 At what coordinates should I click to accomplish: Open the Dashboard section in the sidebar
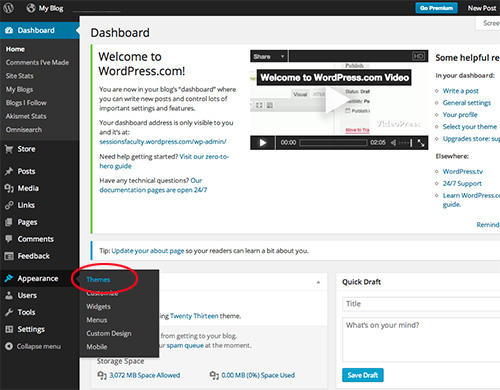point(39,30)
